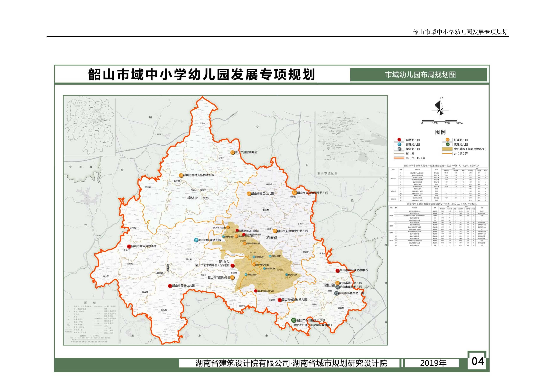Viewport: 555px width, 392px height.
Task: Click the 清溪镇 town label
Action: 271,238
